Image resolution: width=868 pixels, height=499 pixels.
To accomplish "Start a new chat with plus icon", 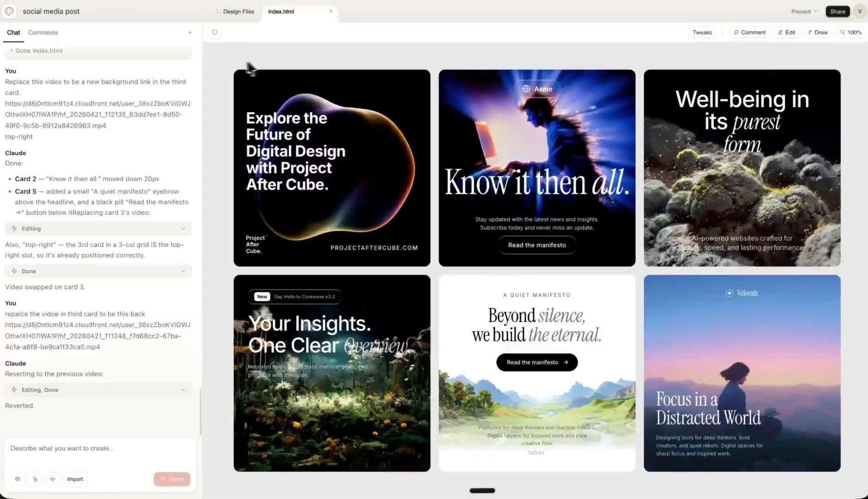I will 190,32.
